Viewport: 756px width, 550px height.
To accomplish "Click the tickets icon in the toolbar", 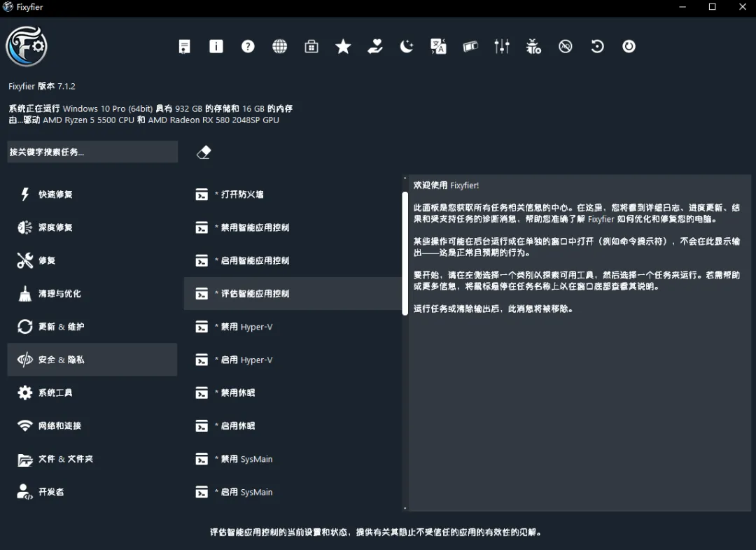I will click(x=470, y=46).
